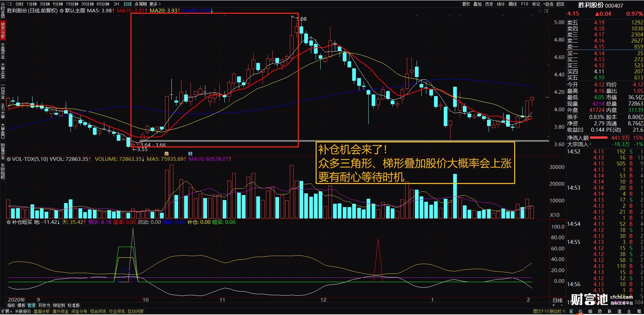This screenshot has width=644, height=315.
Task: Activate 画线 drawing tools
Action: pos(513,4)
